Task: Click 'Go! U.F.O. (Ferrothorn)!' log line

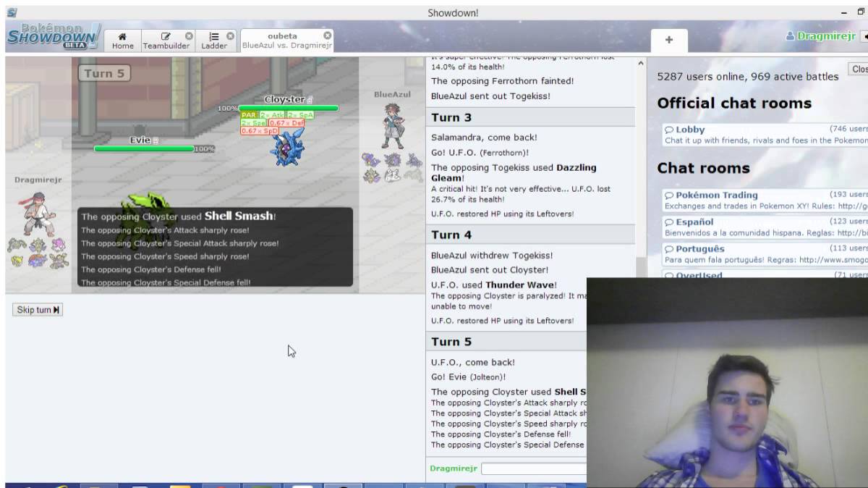Action: 480,153
